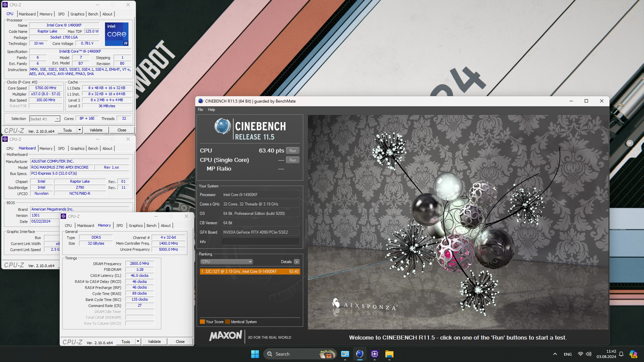Click Mainboard tab in Memory CPU-Z window
The height and width of the screenshot is (362, 644).
(x=86, y=226)
